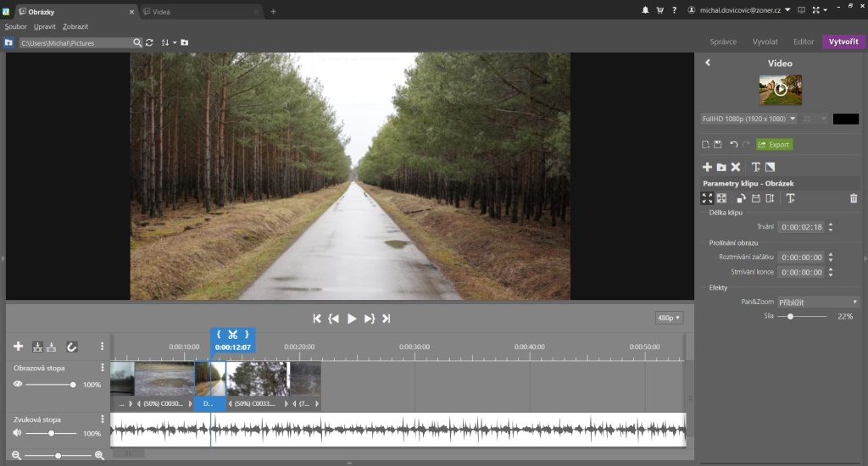This screenshot has width=868, height=466.
Task: Add a new track with plus icon
Action: [19, 347]
